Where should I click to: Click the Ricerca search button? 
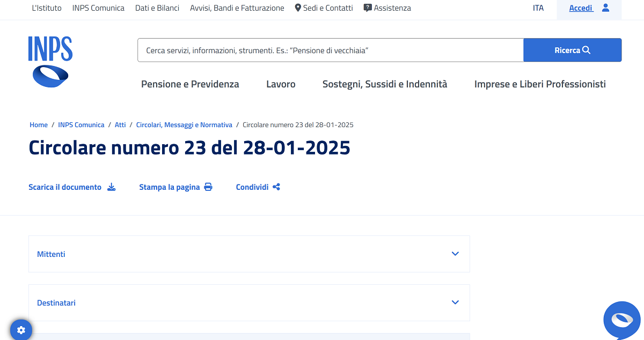pos(572,49)
